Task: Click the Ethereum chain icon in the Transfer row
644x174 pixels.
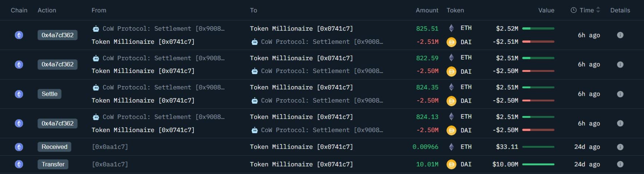Action: (19, 164)
